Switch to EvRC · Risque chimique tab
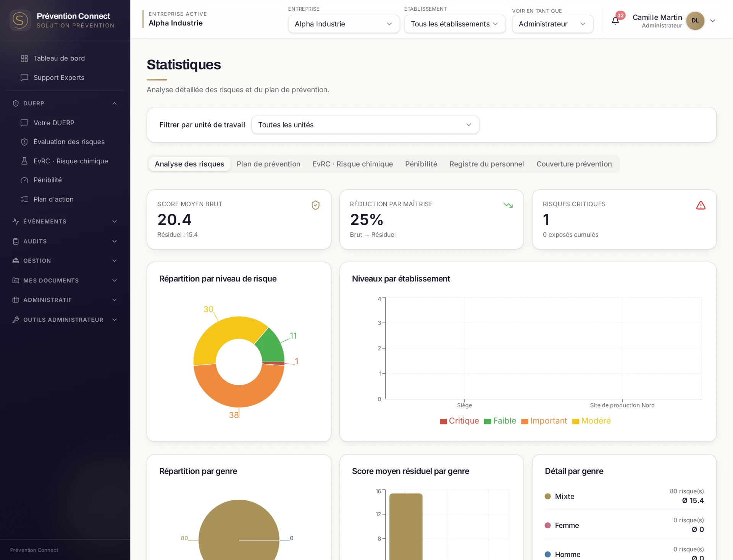 click(x=353, y=164)
